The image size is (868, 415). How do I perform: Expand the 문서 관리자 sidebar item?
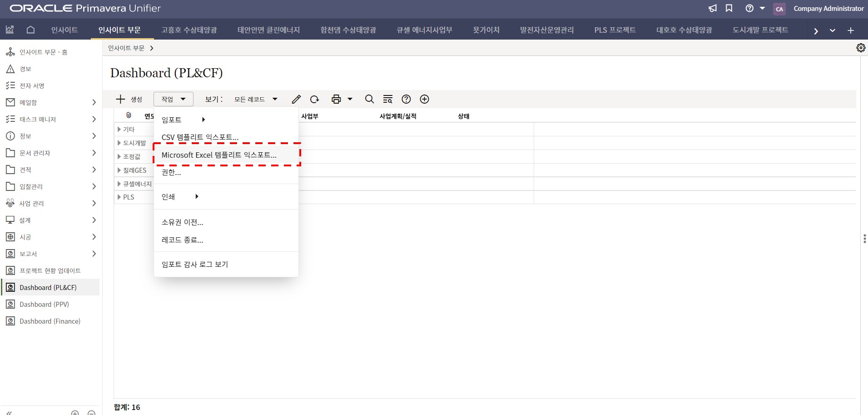point(94,153)
